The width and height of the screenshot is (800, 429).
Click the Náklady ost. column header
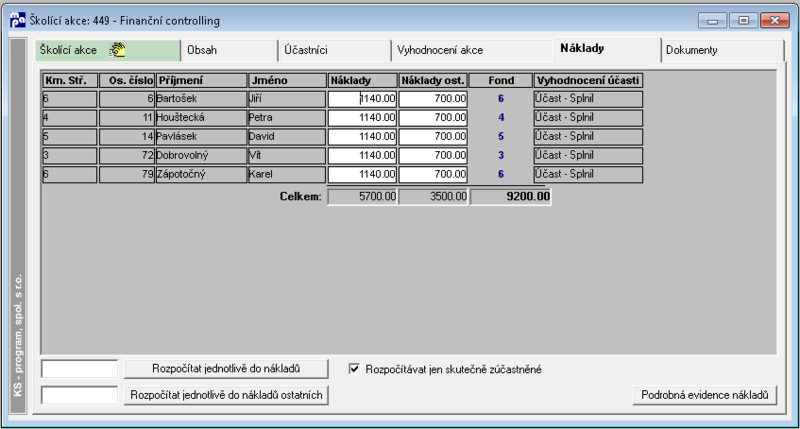pyautogui.click(x=433, y=81)
